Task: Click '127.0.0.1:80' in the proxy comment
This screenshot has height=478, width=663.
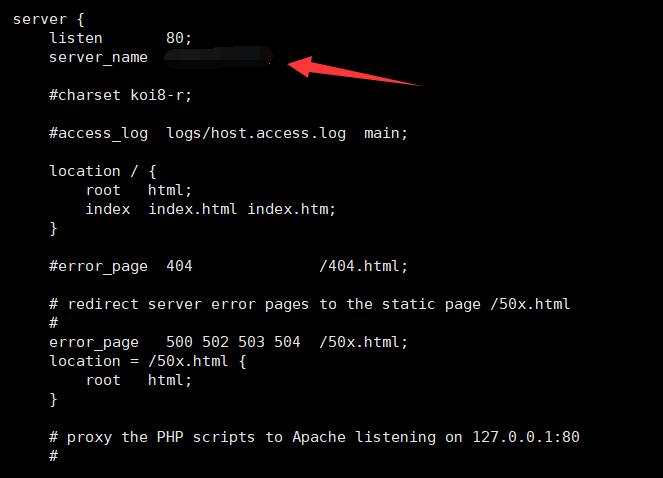Action: (526, 437)
